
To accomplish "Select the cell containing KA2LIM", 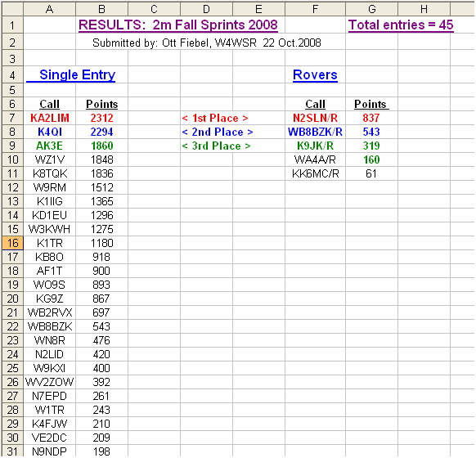I will tap(50, 118).
